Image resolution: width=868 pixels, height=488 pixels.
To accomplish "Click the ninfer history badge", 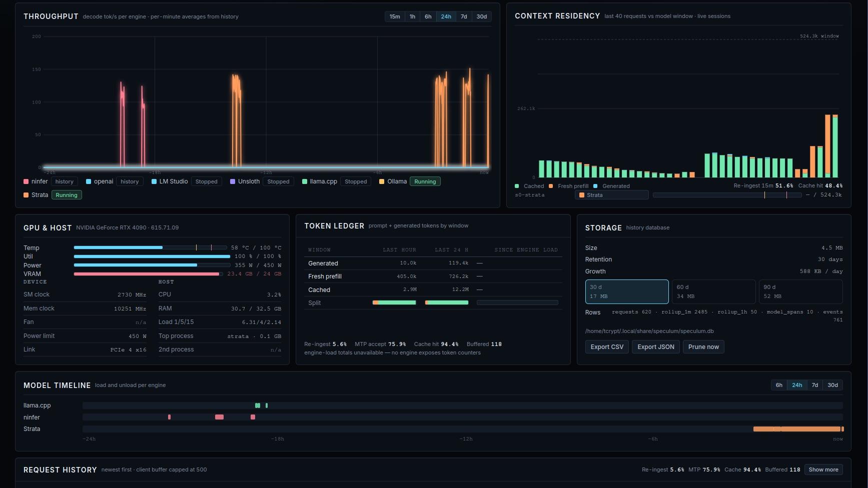I will pos(64,181).
